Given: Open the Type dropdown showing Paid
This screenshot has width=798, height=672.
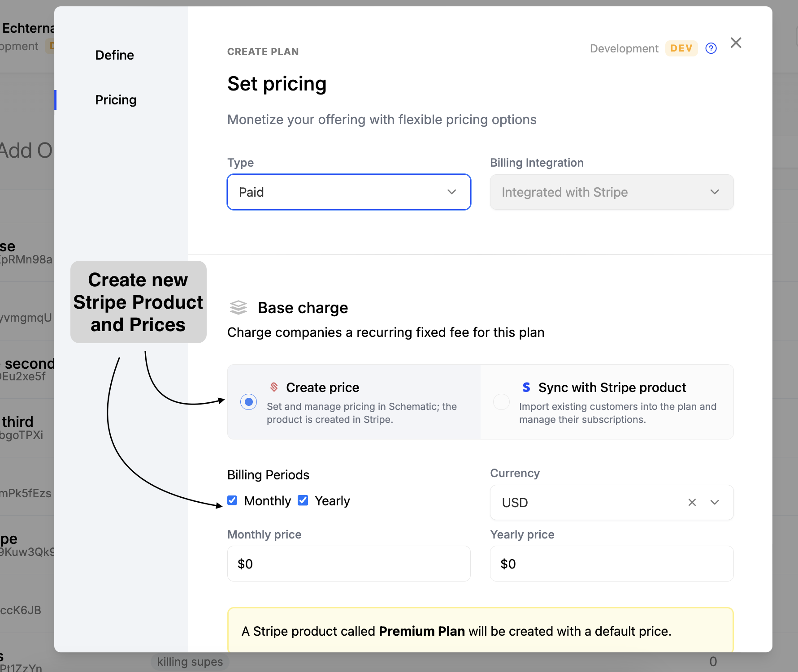Looking at the screenshot, I should point(349,192).
